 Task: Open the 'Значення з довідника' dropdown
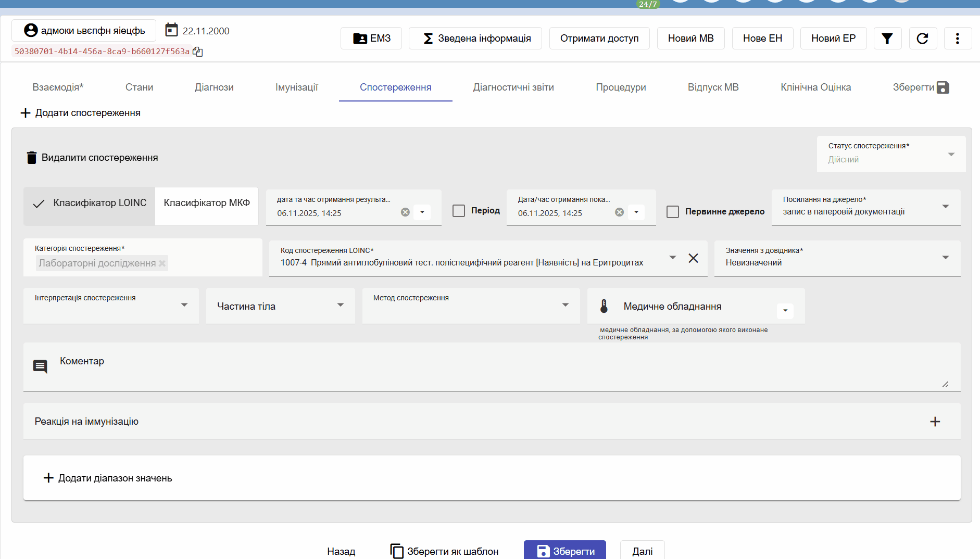837,258
